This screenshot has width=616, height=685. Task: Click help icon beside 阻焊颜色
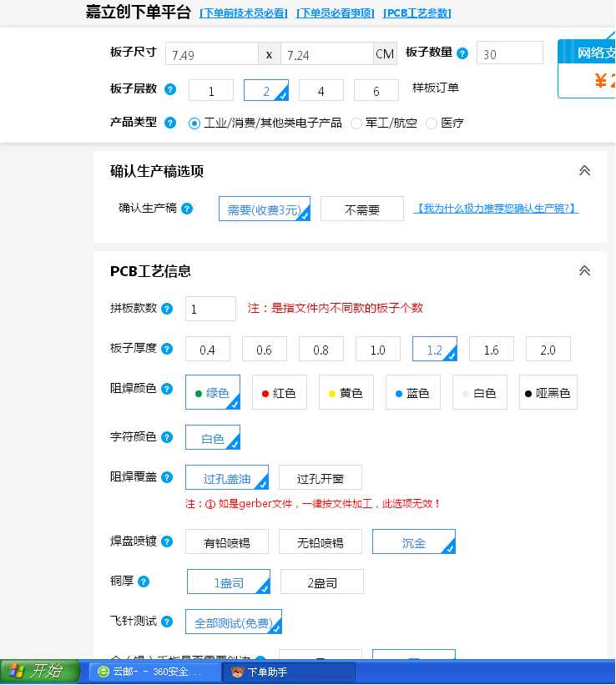click(167, 389)
